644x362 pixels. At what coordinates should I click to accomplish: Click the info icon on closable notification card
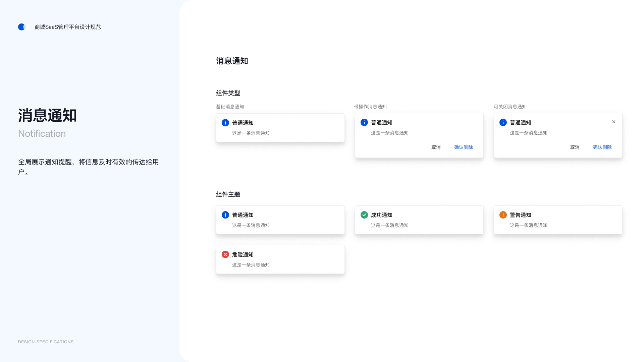pos(503,122)
